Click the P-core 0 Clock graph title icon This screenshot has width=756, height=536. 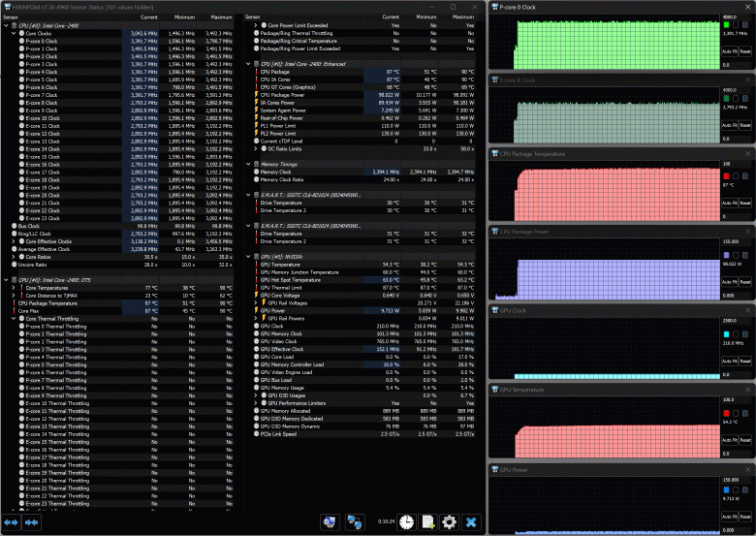(x=494, y=7)
